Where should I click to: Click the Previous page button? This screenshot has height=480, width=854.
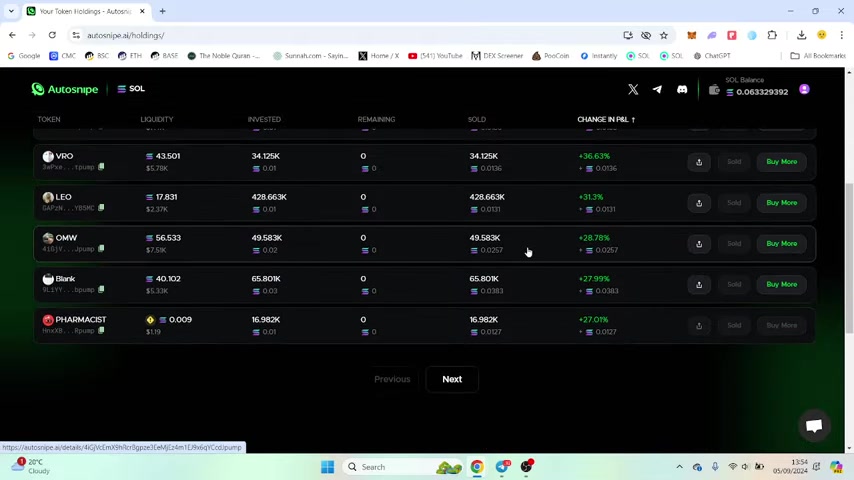pyautogui.click(x=392, y=379)
